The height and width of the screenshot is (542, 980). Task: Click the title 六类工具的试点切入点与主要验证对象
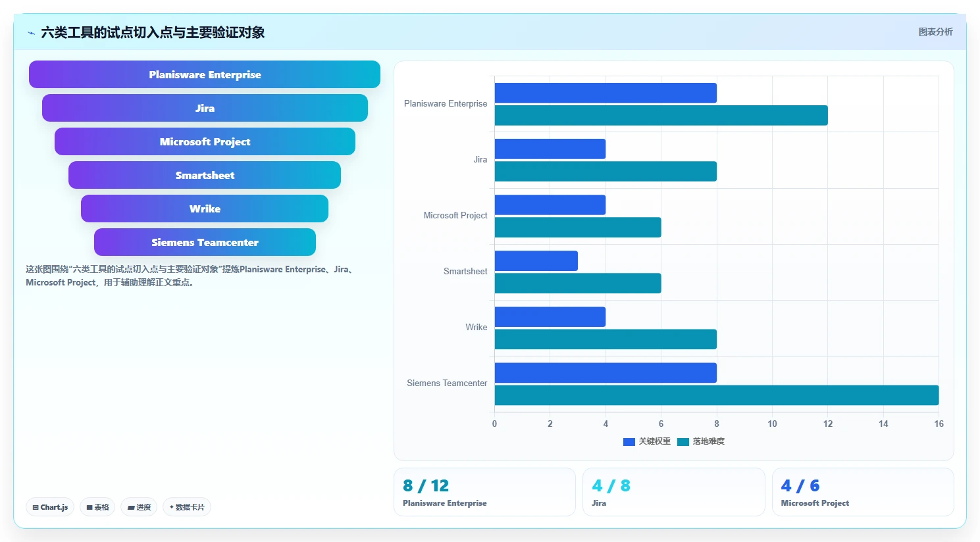tap(153, 32)
